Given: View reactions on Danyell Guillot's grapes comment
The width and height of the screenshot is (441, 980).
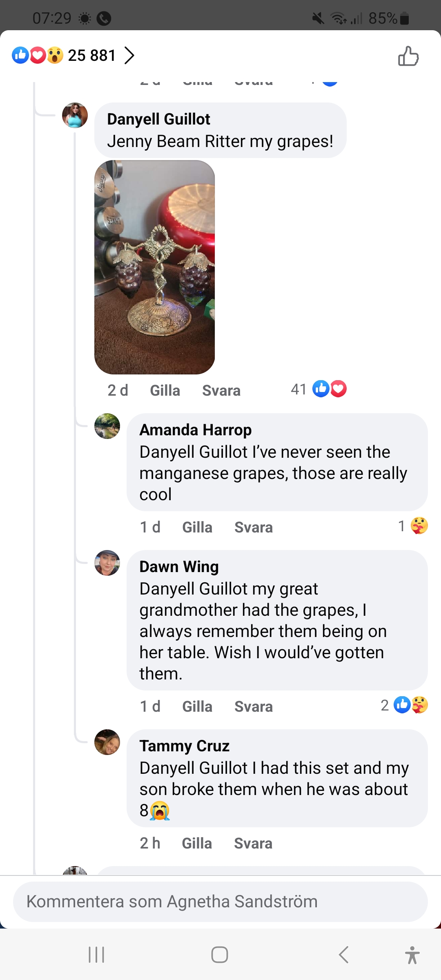Looking at the screenshot, I should (319, 389).
